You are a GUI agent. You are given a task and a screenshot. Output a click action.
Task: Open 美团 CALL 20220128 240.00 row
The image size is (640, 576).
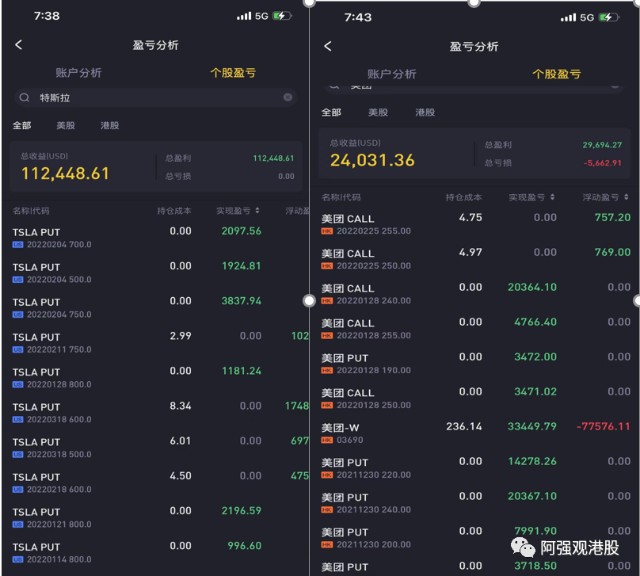pyautogui.click(x=476, y=294)
